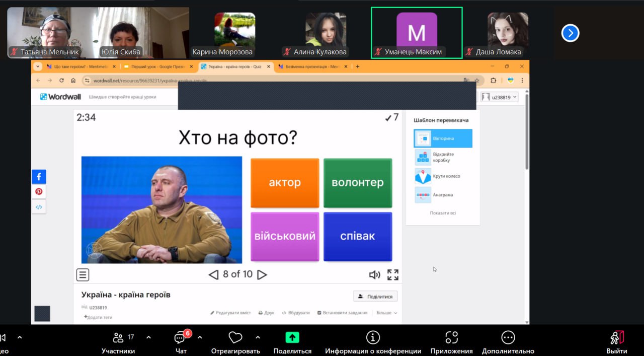
Task: Click Встановити завдання
Action: pyautogui.click(x=342, y=313)
